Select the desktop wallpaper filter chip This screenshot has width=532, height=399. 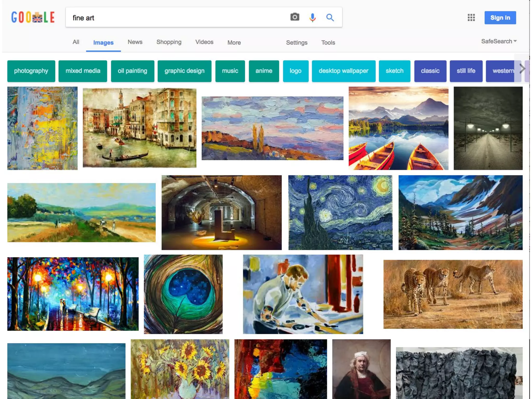[x=343, y=71]
